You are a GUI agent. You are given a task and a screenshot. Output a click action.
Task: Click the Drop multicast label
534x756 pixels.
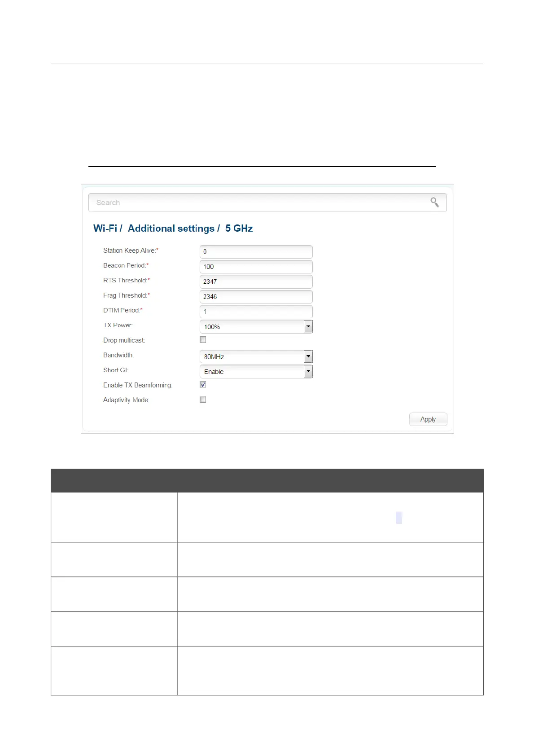124,340
